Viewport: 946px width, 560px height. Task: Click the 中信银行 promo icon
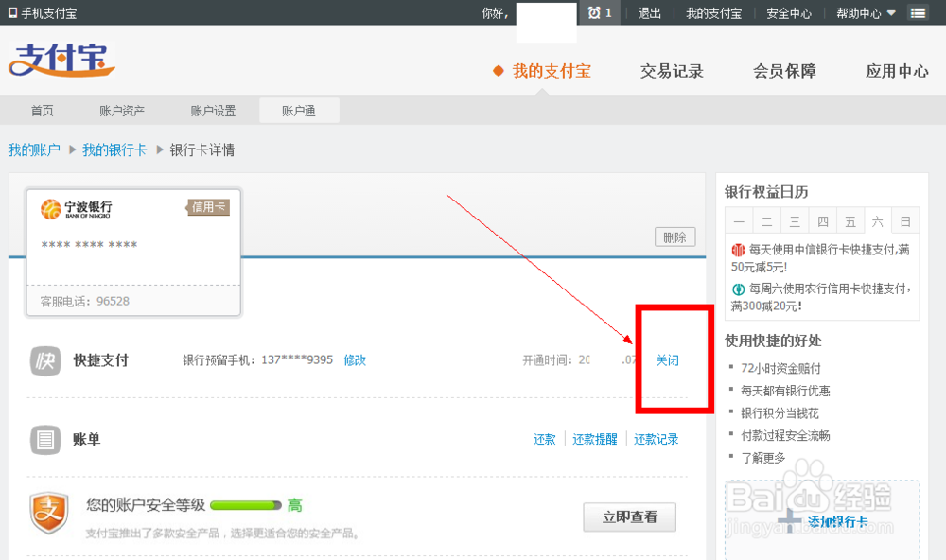click(x=738, y=250)
